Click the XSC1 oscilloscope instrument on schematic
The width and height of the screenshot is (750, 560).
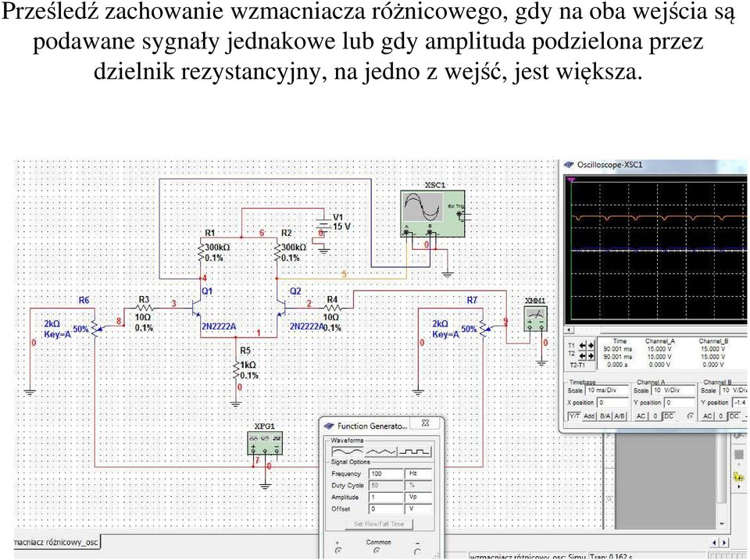tap(432, 213)
